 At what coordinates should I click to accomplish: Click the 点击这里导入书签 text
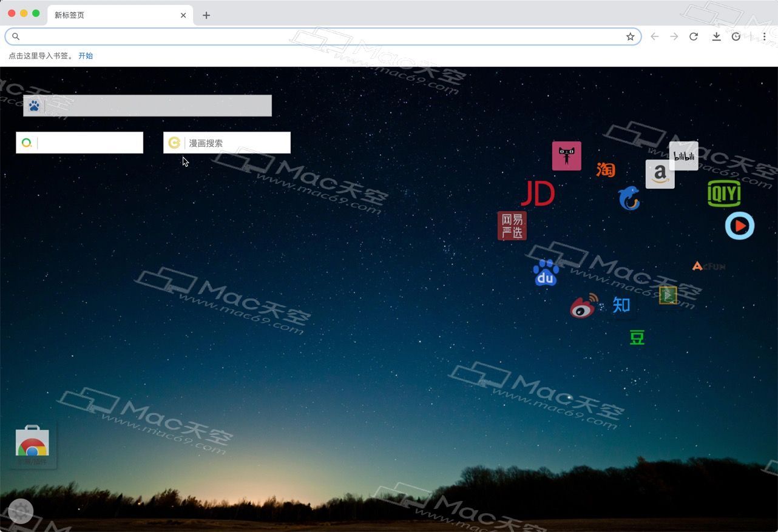click(41, 56)
